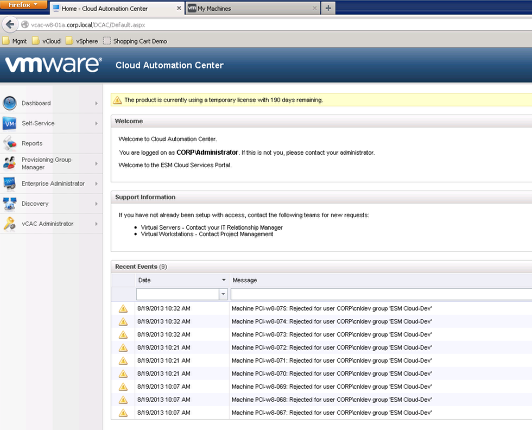Click the PCI-w8-075 rejected message
The image size is (532, 430).
tap(331, 309)
